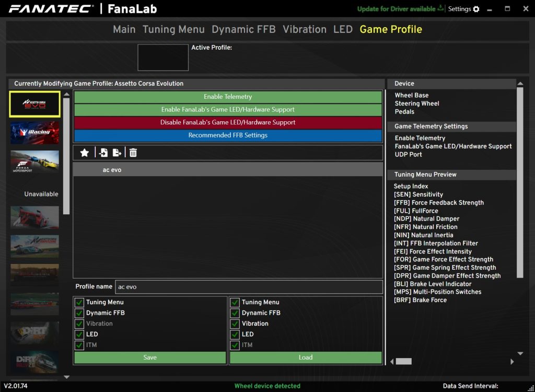Open the Dynamic FFB tab
The height and width of the screenshot is (392, 535).
[x=243, y=29]
